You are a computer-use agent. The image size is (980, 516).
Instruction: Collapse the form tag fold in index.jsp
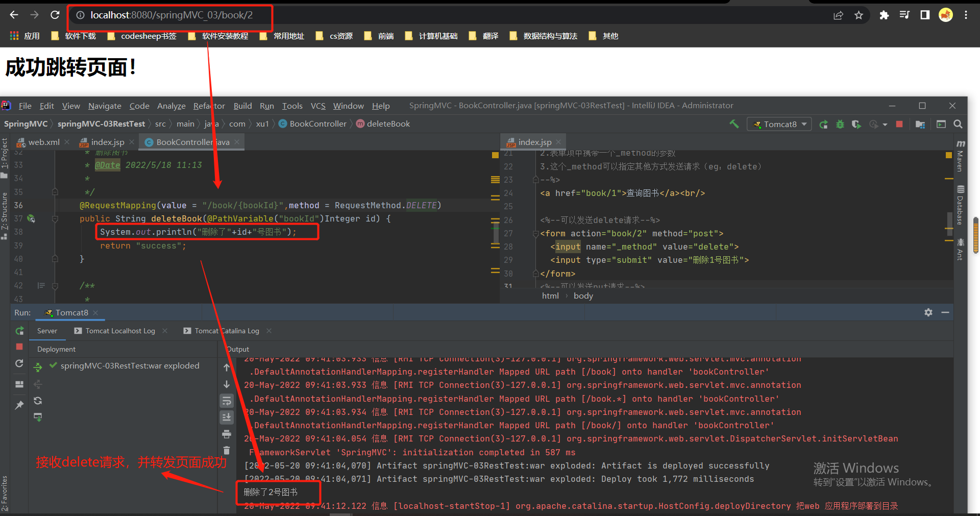(x=536, y=234)
